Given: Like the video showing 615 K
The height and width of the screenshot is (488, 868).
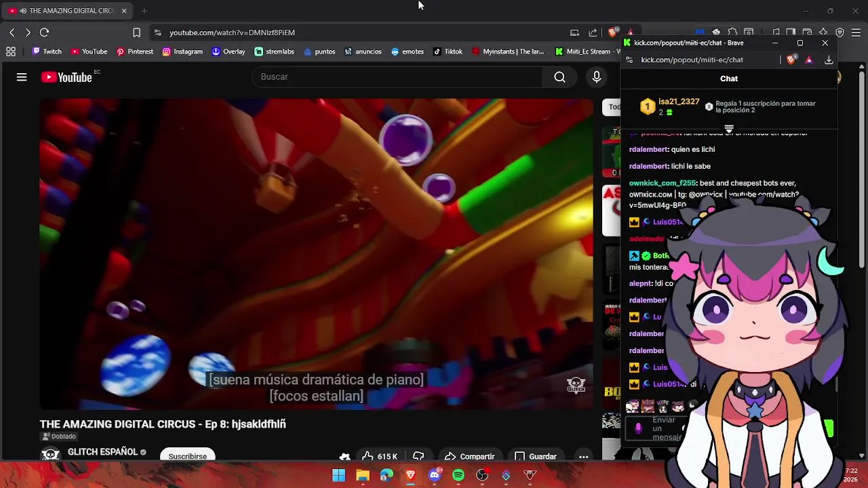Looking at the screenshot, I should click(380, 456).
